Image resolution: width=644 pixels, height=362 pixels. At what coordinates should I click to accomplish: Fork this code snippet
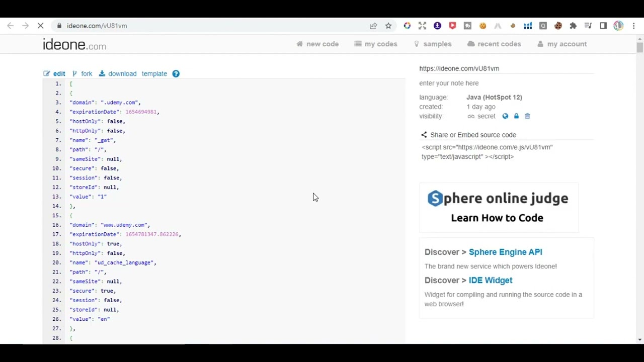coord(83,74)
